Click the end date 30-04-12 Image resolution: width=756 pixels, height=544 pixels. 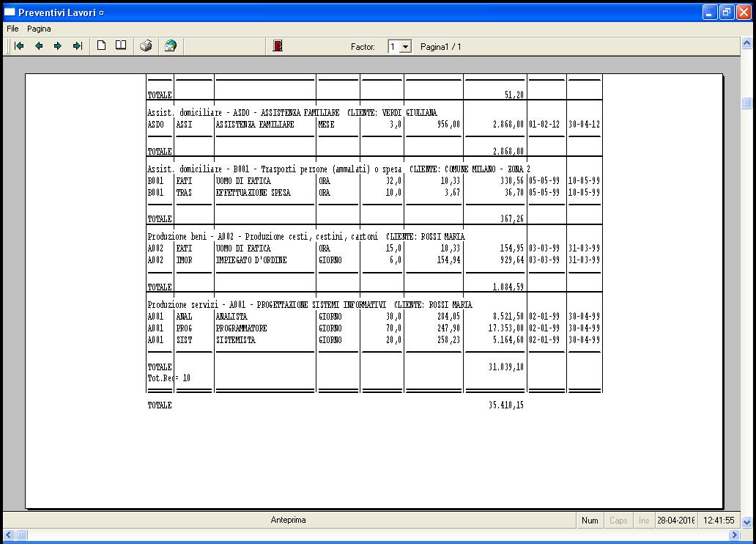(585, 125)
